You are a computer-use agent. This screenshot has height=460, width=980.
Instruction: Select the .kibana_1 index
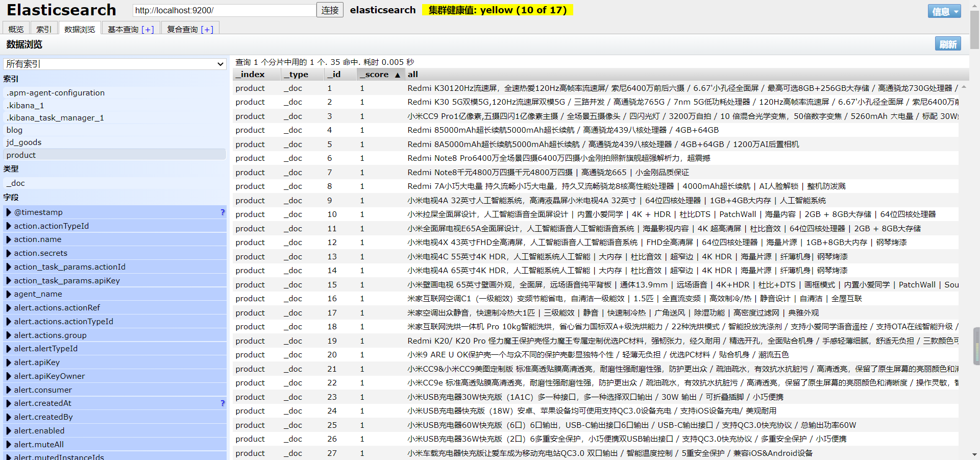coord(115,105)
